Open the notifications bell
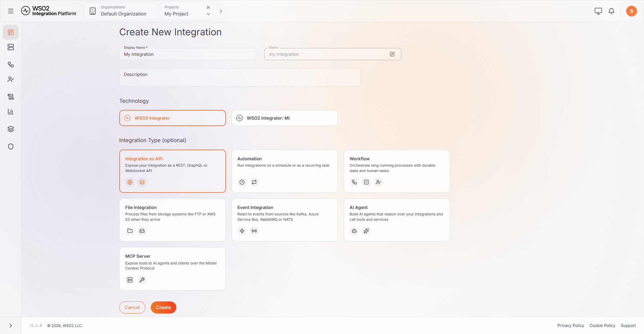 coord(611,11)
